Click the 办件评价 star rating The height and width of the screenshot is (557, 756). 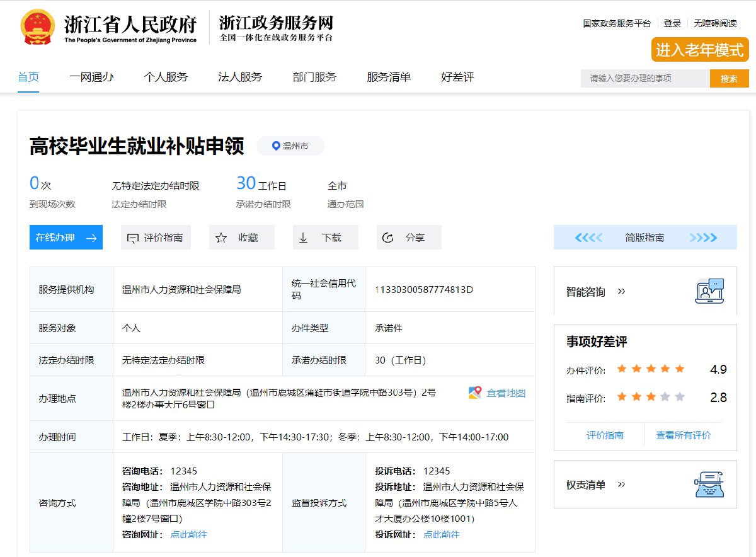pyautogui.click(x=650, y=369)
